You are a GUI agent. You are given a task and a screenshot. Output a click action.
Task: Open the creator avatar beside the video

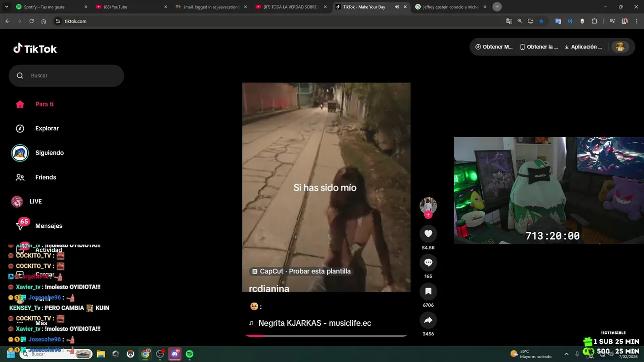click(x=428, y=205)
